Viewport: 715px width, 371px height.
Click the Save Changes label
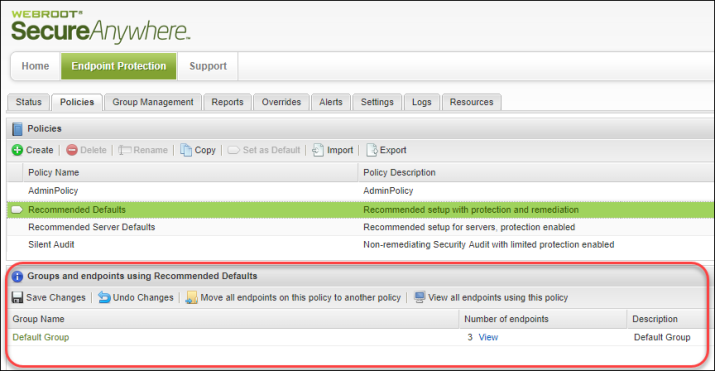[x=56, y=298]
